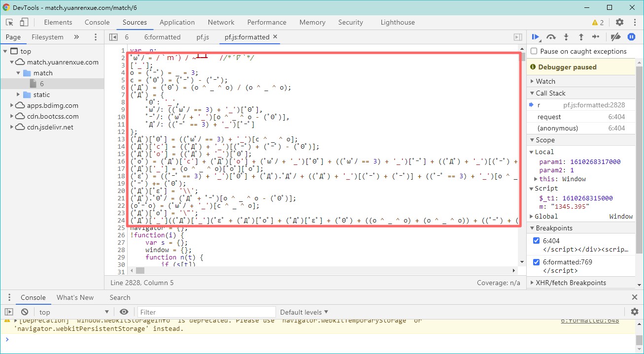Uncheck the 6:404 breakpoint
Viewport: 644px width, 354px height.
click(x=537, y=241)
